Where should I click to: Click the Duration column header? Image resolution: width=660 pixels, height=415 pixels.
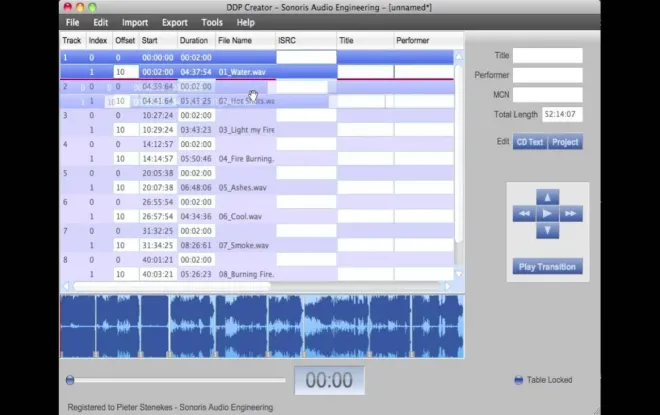(196, 40)
